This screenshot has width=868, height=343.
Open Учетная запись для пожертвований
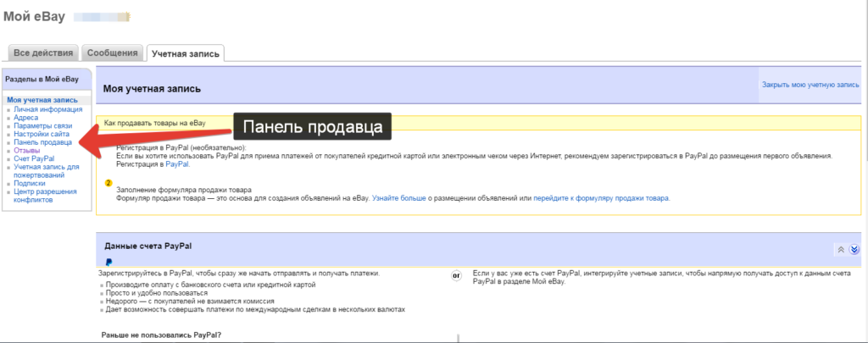click(47, 171)
